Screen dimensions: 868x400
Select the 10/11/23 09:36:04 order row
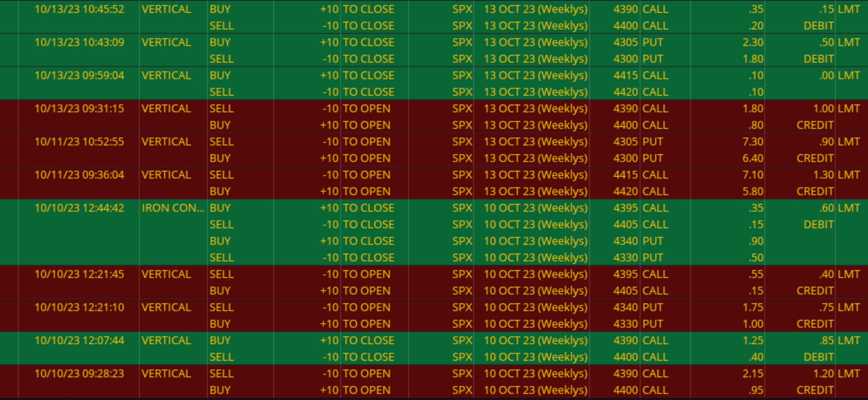click(x=79, y=175)
